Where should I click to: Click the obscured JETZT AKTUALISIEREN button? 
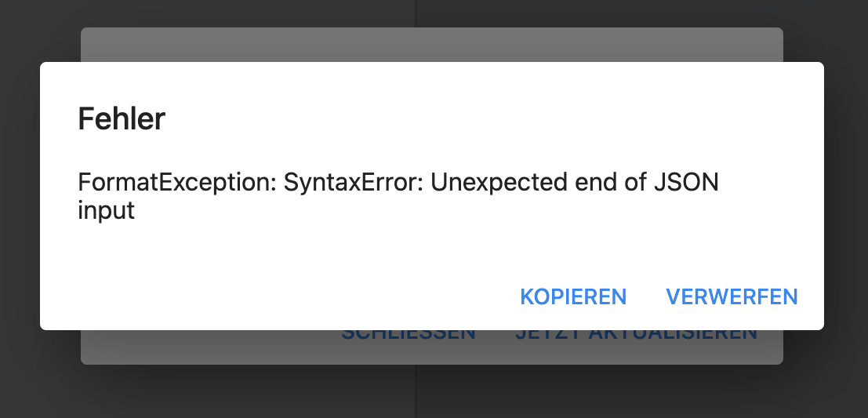coord(636,336)
